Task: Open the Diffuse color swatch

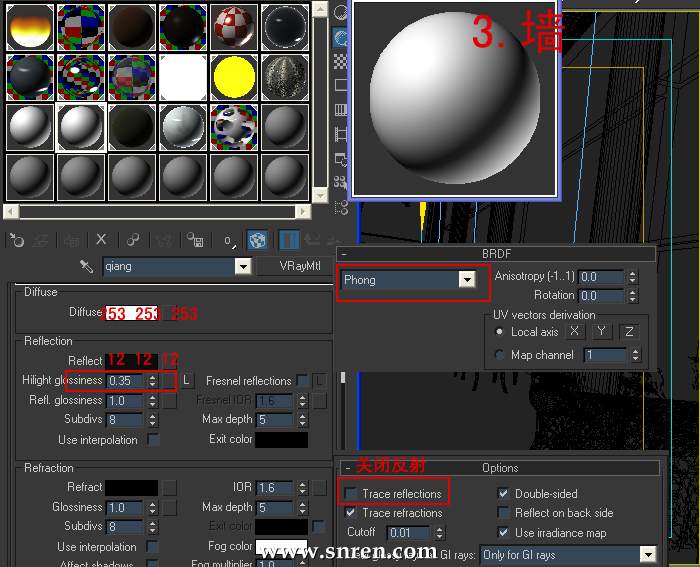Action: click(x=132, y=313)
